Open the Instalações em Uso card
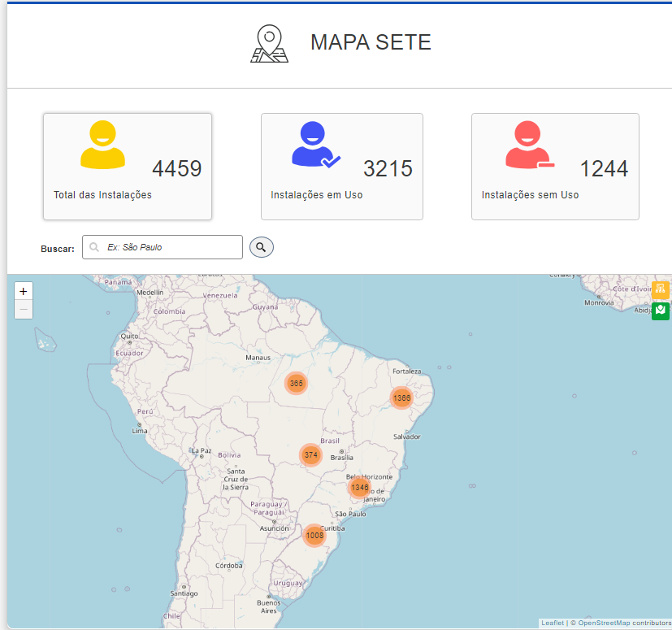Screen dimensions: 672x630 pyautogui.click(x=341, y=166)
